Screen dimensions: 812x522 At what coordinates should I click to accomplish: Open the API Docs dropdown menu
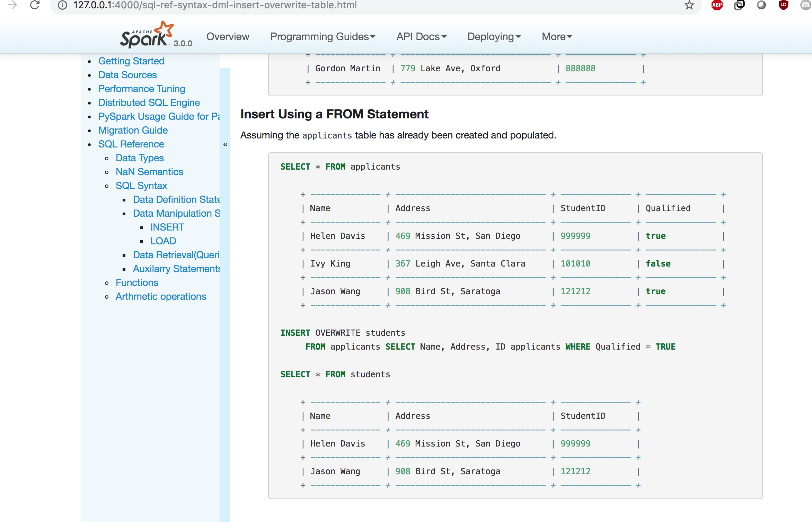coord(421,37)
